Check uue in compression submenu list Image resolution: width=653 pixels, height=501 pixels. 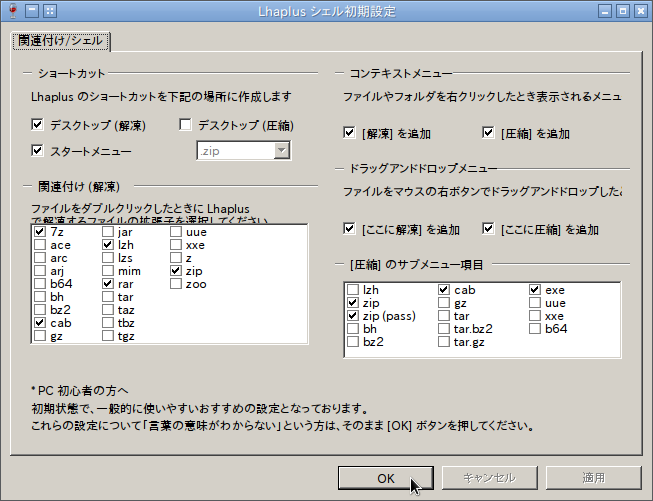535,302
